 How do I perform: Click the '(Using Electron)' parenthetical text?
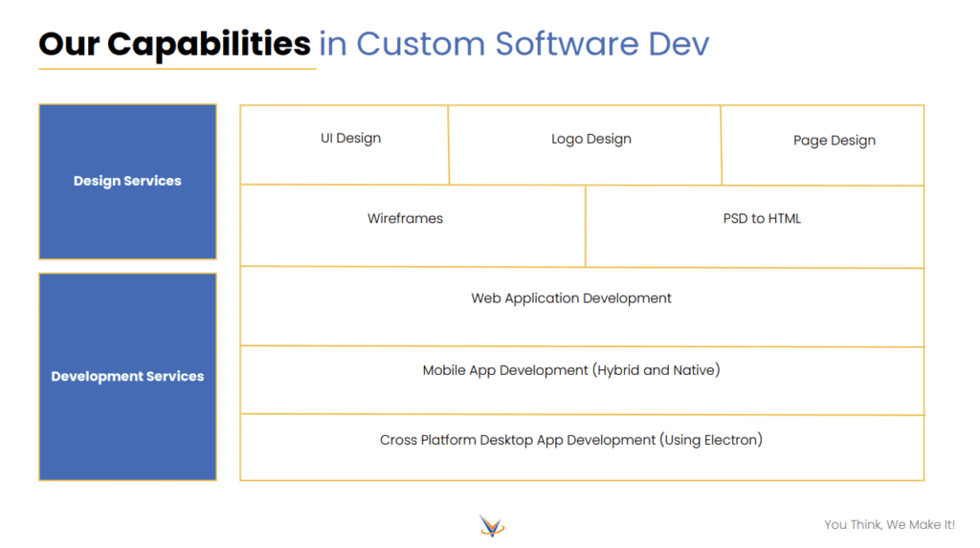[x=710, y=440]
